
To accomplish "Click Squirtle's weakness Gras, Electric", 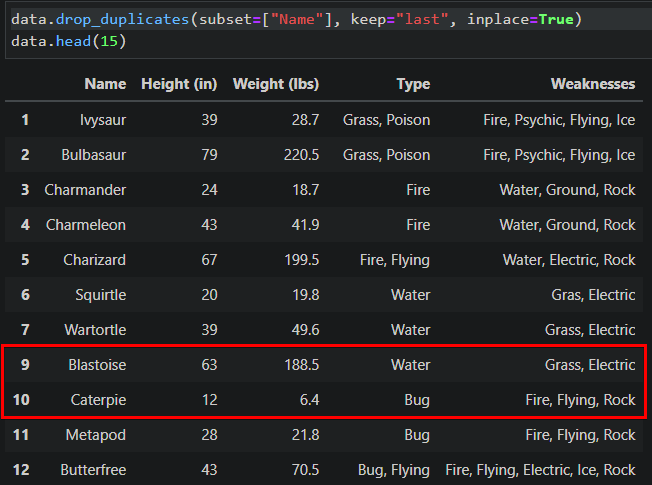I will [x=593, y=294].
